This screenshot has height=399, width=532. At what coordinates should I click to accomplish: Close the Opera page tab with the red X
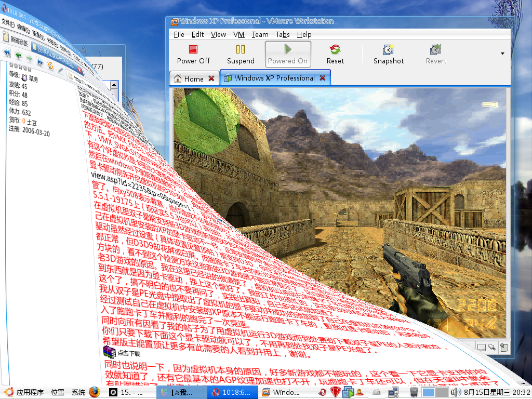tap(79, 70)
